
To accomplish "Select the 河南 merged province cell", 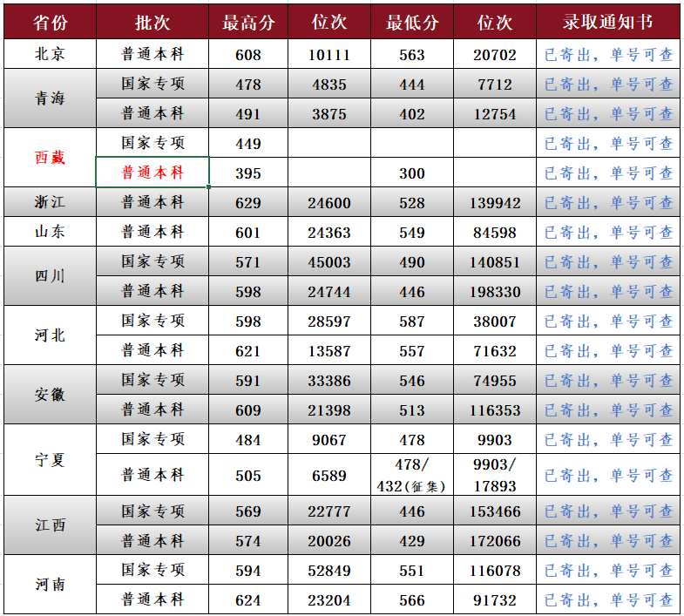I will click(51, 585).
